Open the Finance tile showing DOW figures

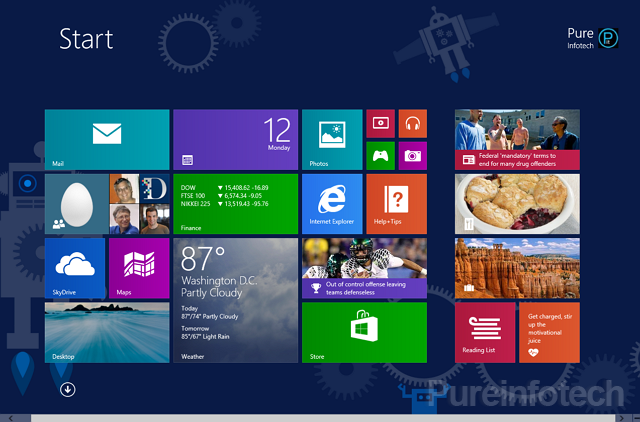point(235,203)
